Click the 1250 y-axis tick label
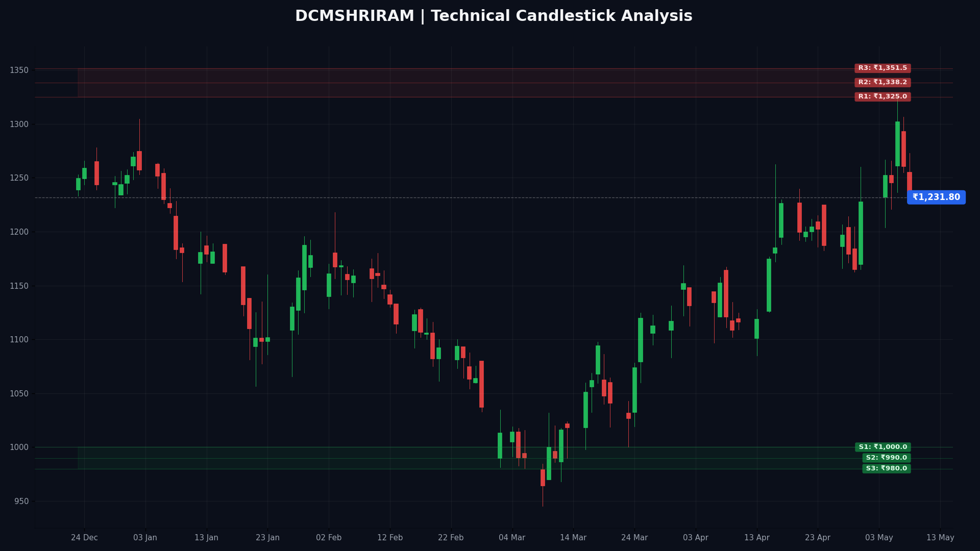Viewport: 980px width, 551px height. pos(19,178)
